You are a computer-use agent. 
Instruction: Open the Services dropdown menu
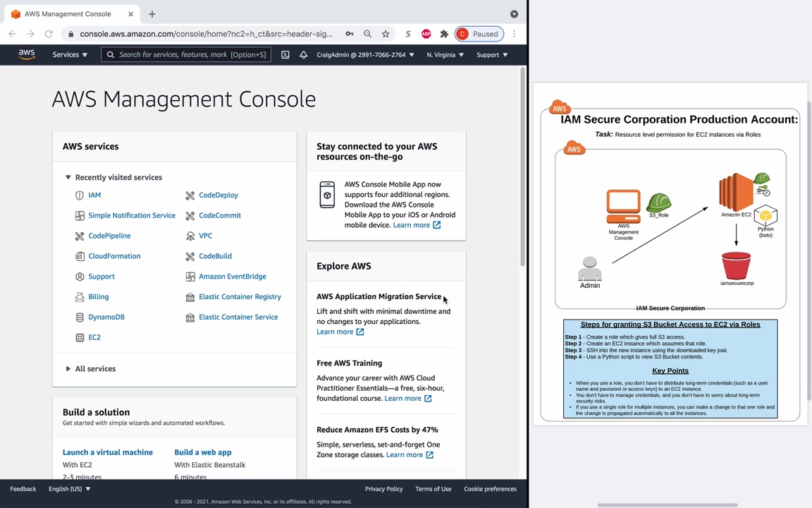[x=70, y=54]
